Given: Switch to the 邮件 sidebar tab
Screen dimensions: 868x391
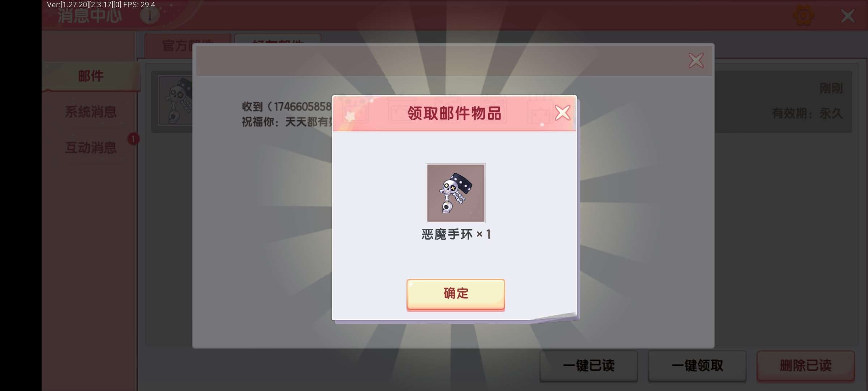Looking at the screenshot, I should [91, 76].
